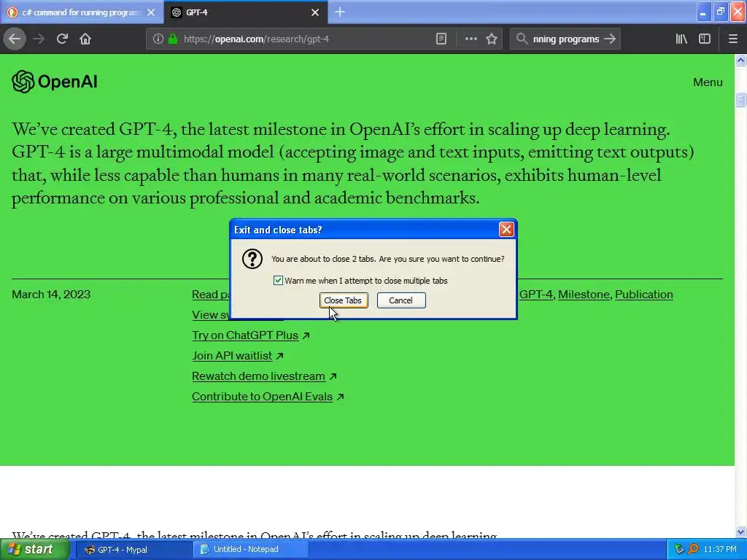Image resolution: width=747 pixels, height=560 pixels.
Task: Open the Windows start menu
Action: pyautogui.click(x=34, y=549)
